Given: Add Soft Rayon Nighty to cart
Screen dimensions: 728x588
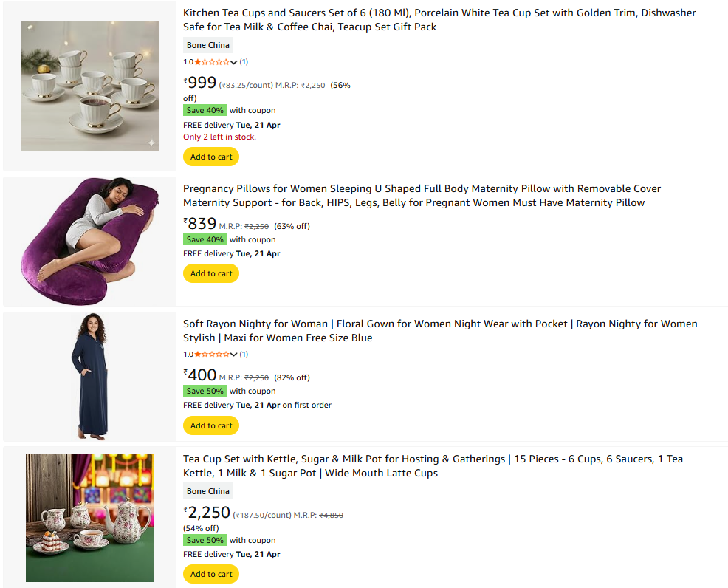Looking at the screenshot, I should (211, 425).
